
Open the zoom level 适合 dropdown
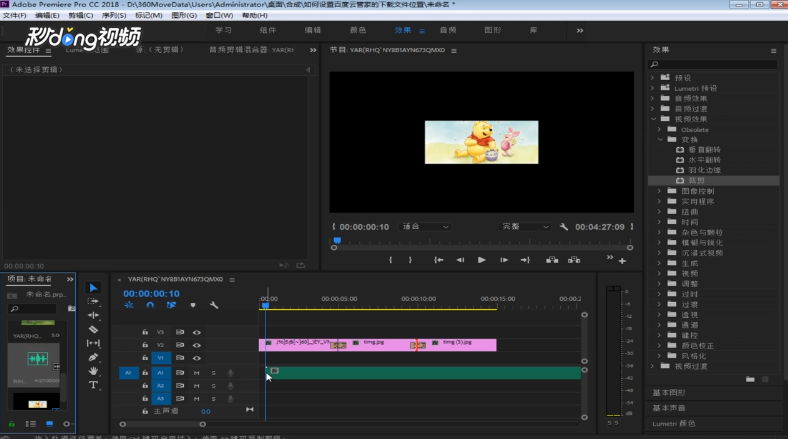[425, 227]
